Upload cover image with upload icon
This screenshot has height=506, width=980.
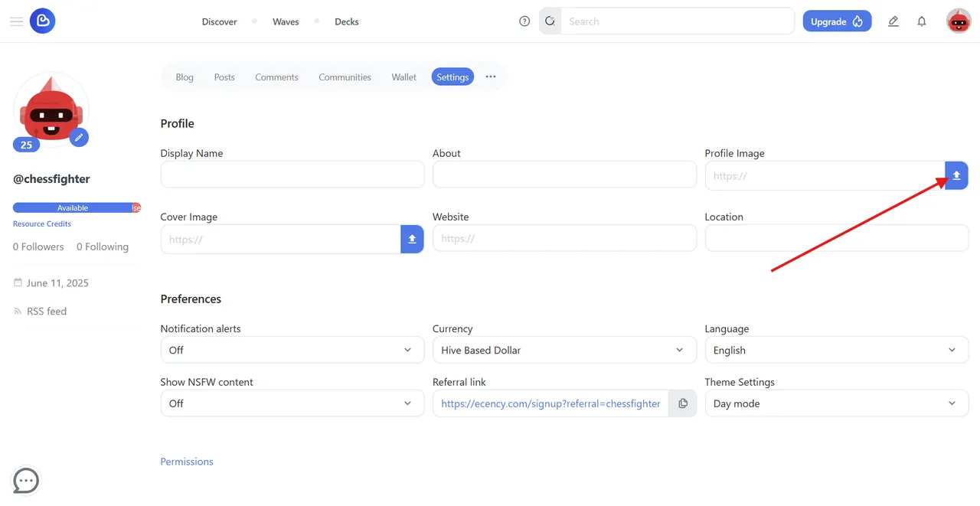pyautogui.click(x=412, y=239)
